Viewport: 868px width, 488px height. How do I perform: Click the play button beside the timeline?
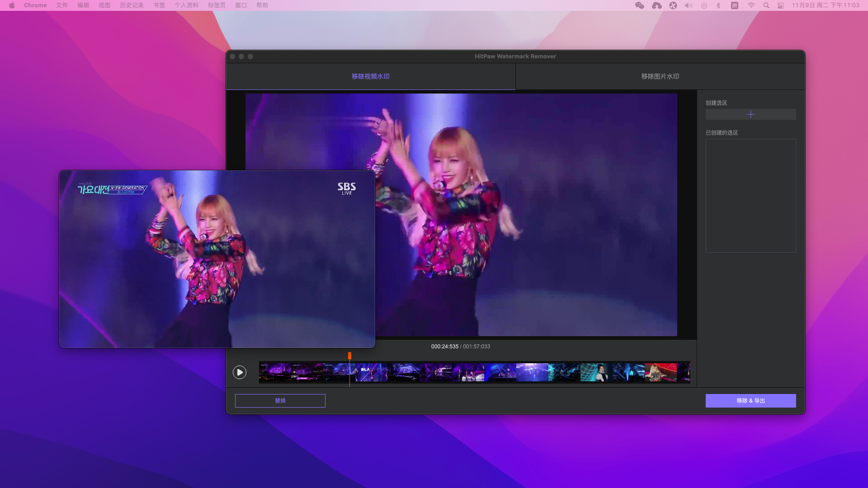pyautogui.click(x=240, y=372)
